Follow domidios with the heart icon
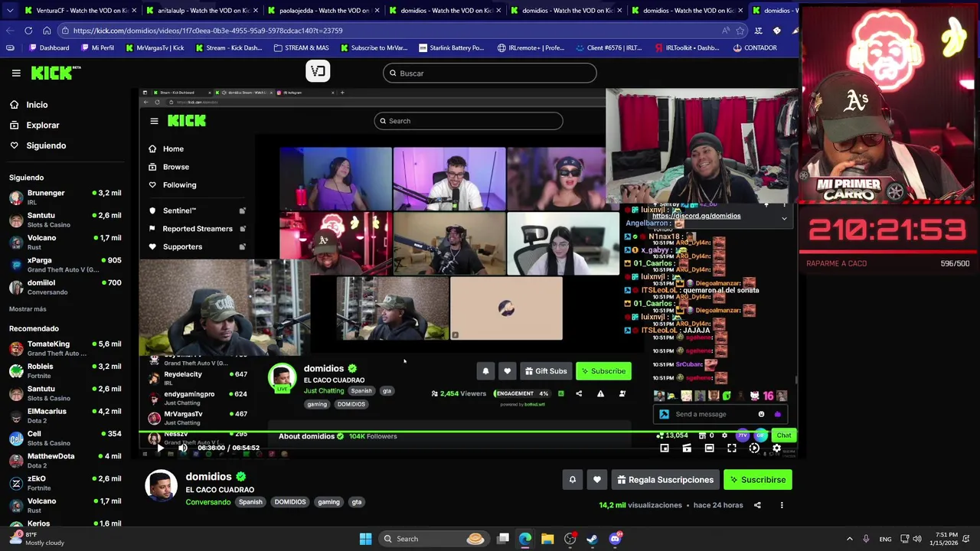The height and width of the screenshot is (551, 980). [x=596, y=480]
